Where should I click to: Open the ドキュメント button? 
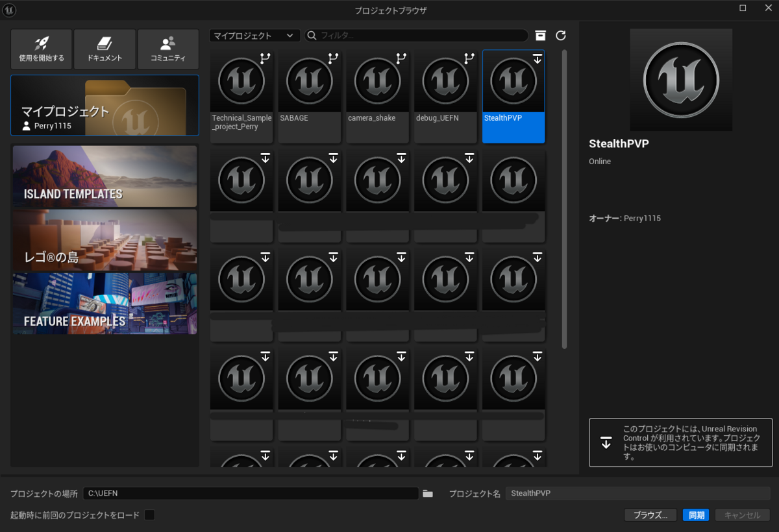(105, 49)
